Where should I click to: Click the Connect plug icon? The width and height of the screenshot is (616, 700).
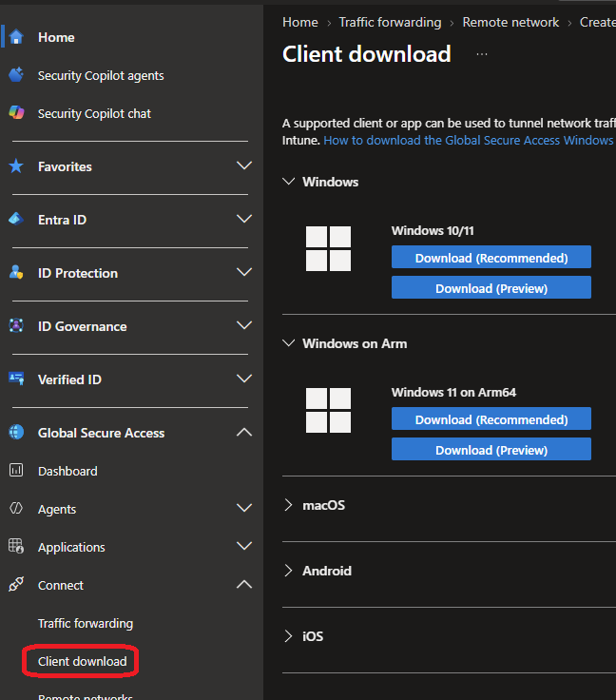(16, 584)
